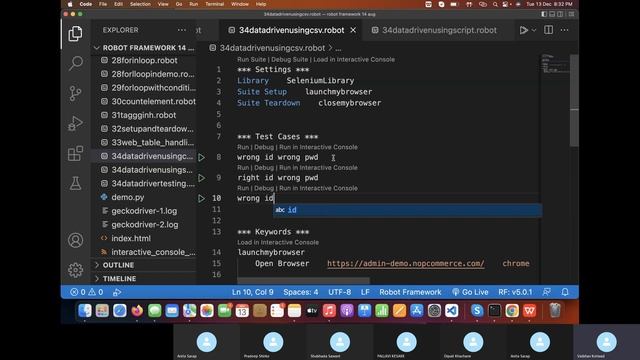Click the notifications bell in status bar

pos(565,292)
